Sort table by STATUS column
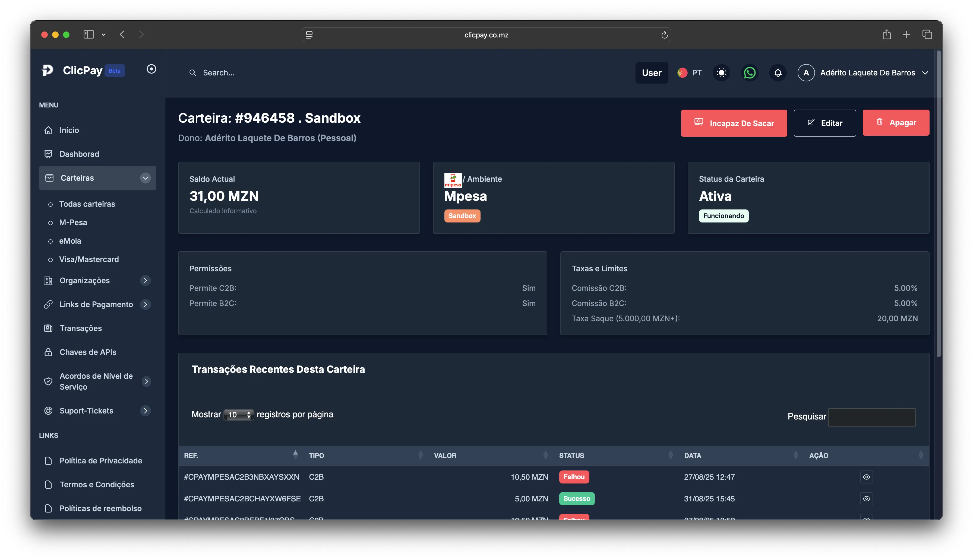Screen dimensions: 973x560 (616, 456)
